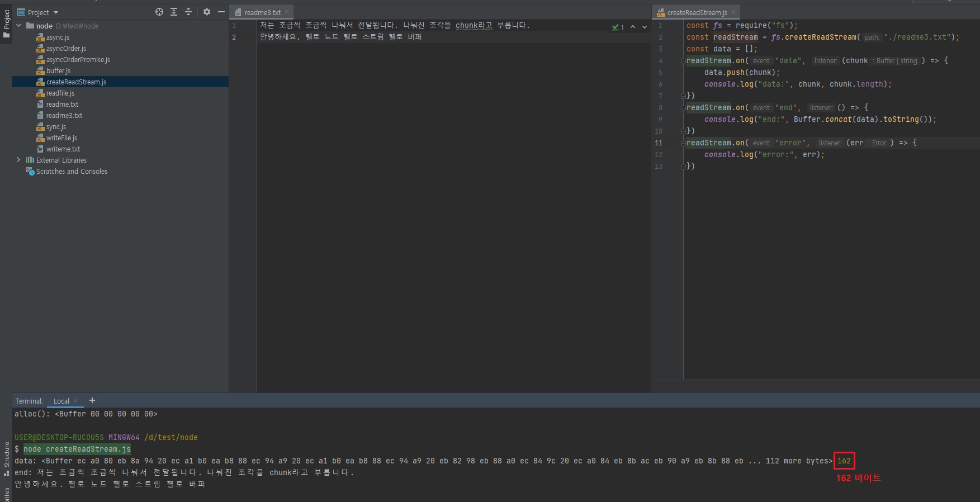Viewport: 980px width, 502px height.
Task: Click the inspection checkmark typo indicator
Action: point(618,27)
